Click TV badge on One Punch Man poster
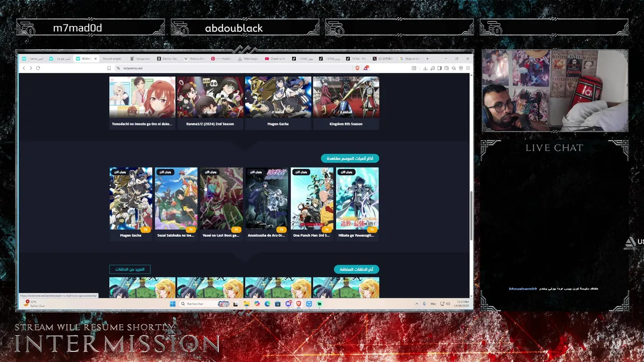644x362 pixels. (x=327, y=230)
